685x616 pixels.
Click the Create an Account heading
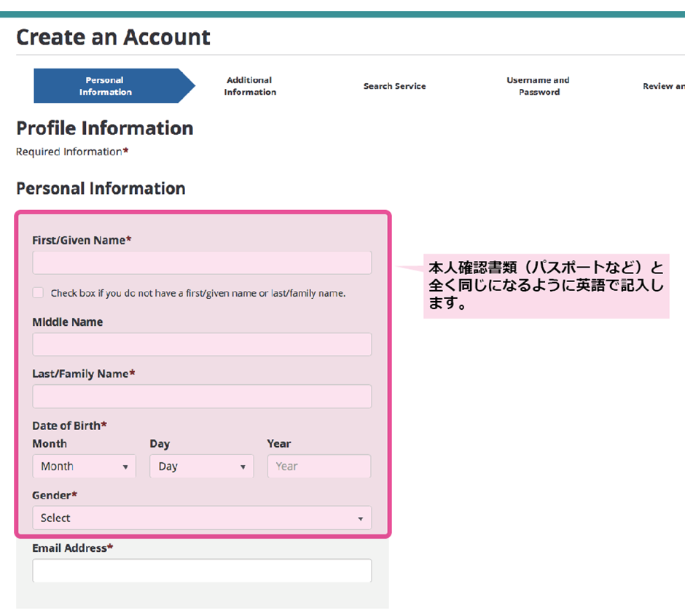pos(113,37)
